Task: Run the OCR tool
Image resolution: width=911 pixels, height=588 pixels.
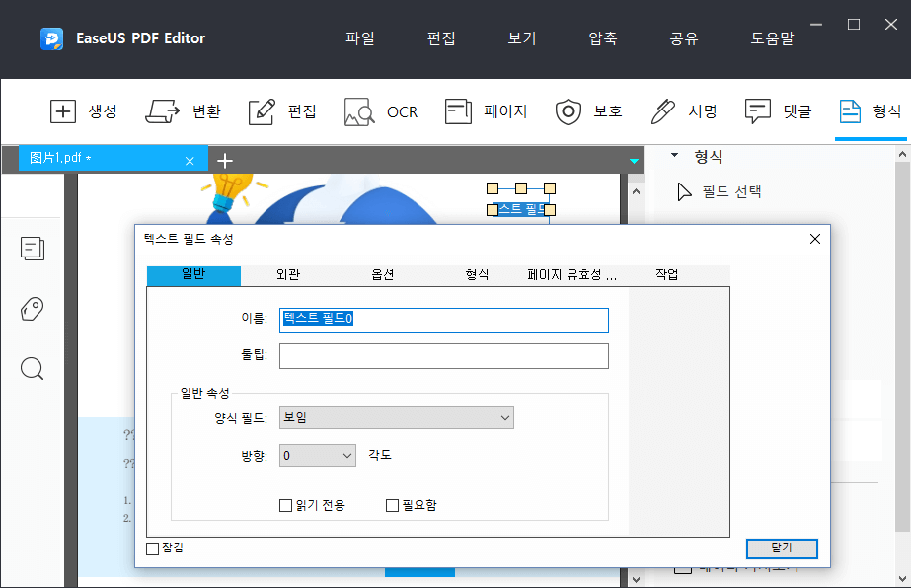Action: [x=381, y=111]
